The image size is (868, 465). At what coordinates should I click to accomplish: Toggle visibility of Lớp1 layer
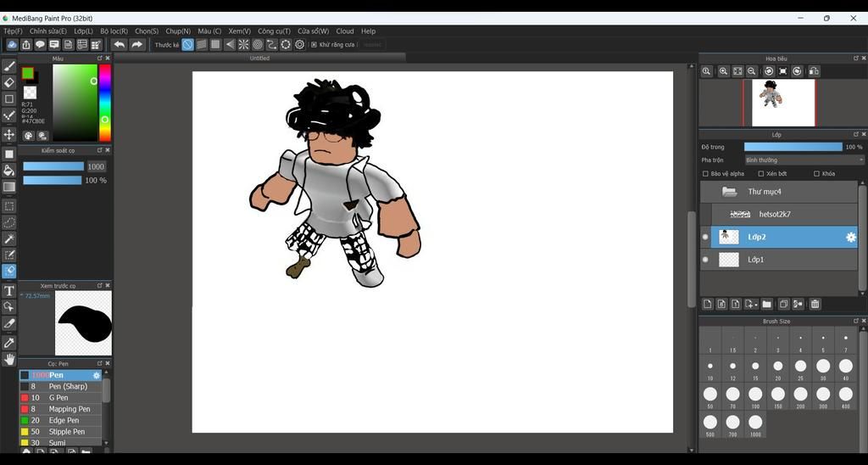click(x=705, y=260)
